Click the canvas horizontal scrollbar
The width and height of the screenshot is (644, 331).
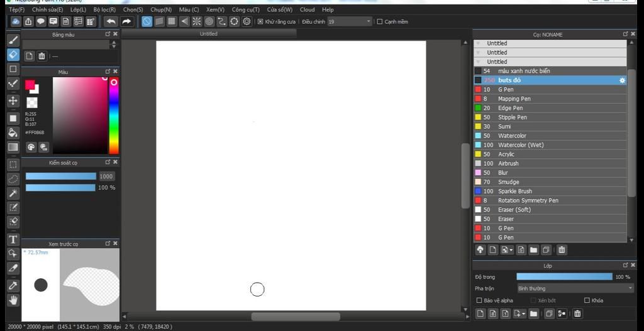[296, 317]
